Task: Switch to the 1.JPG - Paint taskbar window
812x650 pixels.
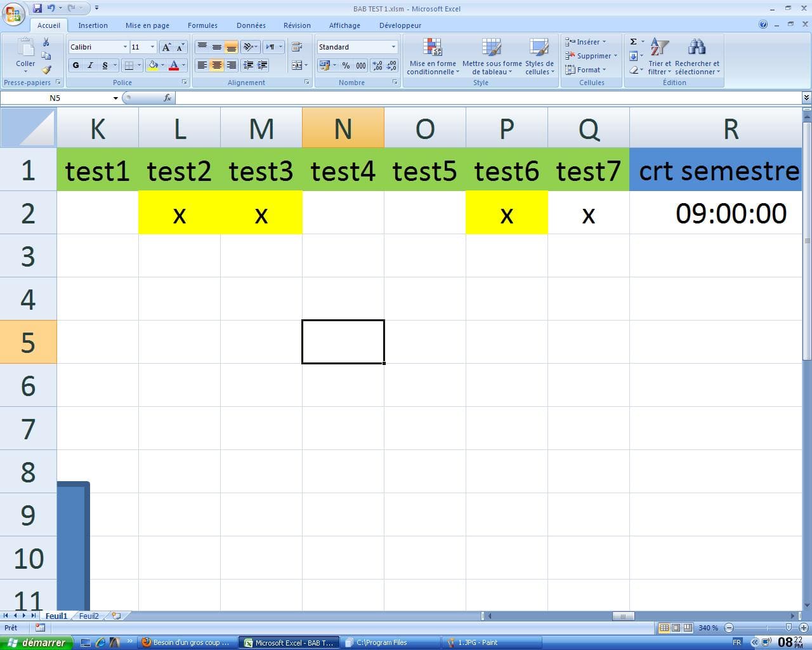Action: pyautogui.click(x=492, y=642)
